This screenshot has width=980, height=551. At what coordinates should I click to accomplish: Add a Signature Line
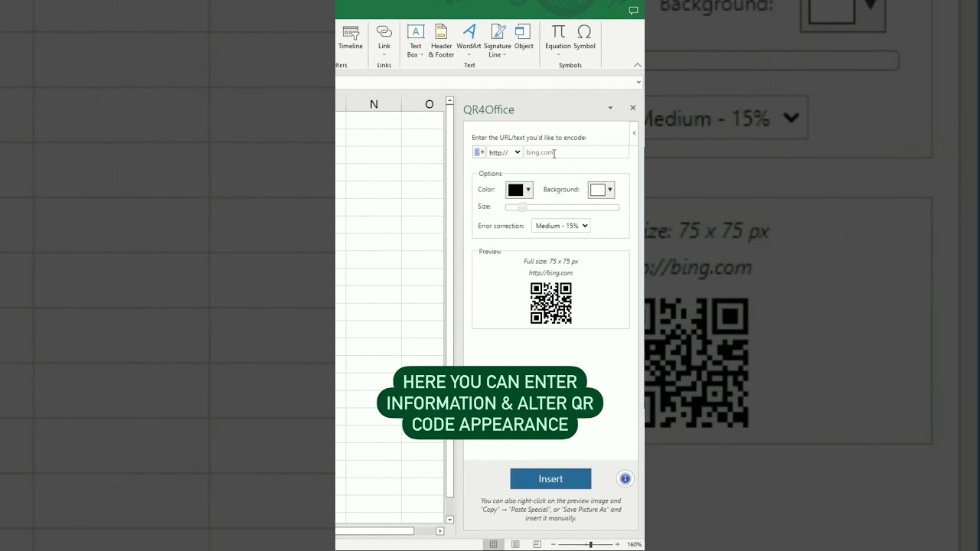[x=498, y=41]
